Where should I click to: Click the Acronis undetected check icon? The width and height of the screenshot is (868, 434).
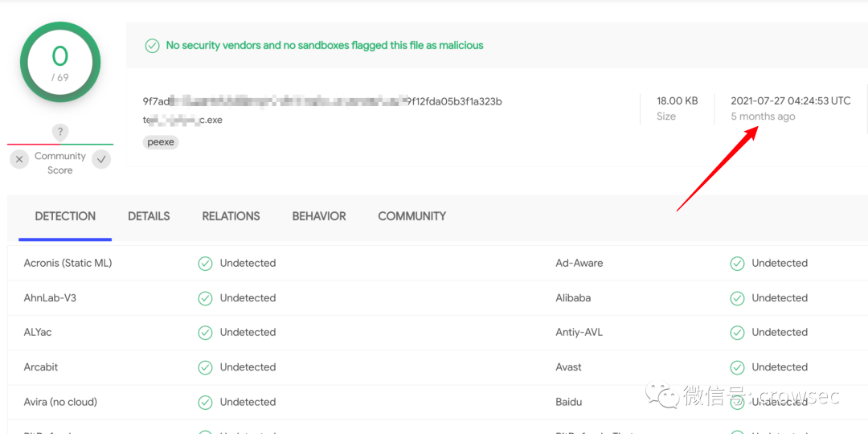(206, 264)
